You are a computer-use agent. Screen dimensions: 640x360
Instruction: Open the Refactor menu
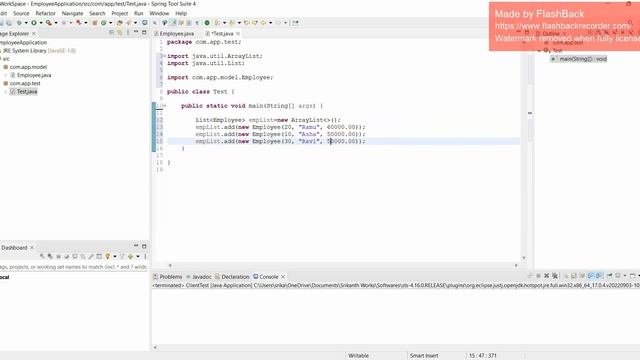tap(45, 13)
